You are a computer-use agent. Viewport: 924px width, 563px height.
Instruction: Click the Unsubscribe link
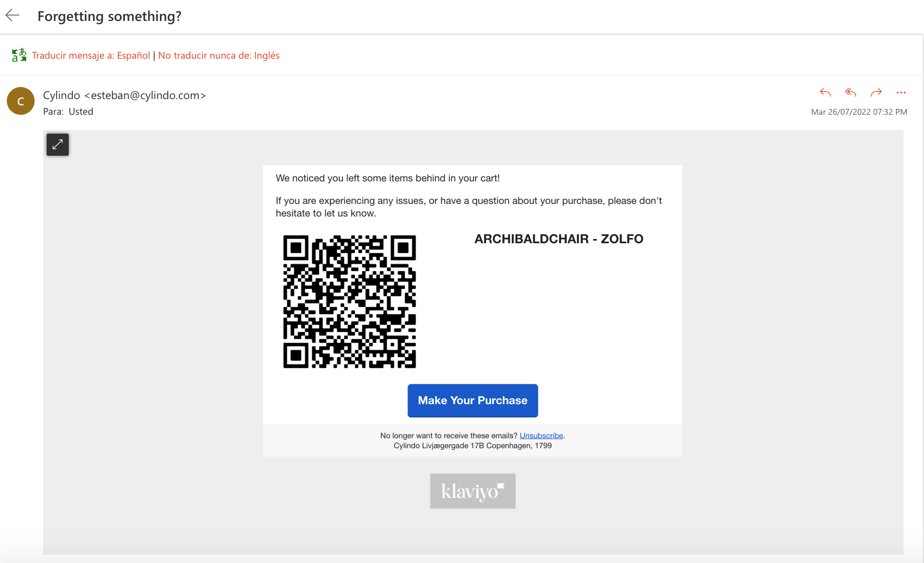point(541,436)
